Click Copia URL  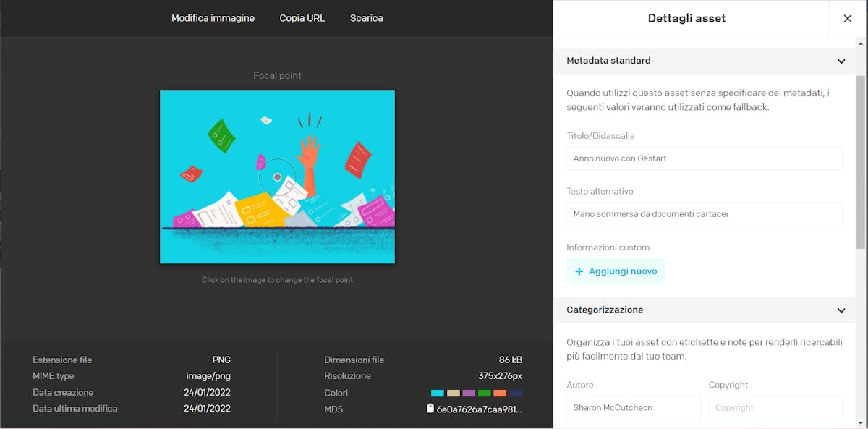click(302, 18)
